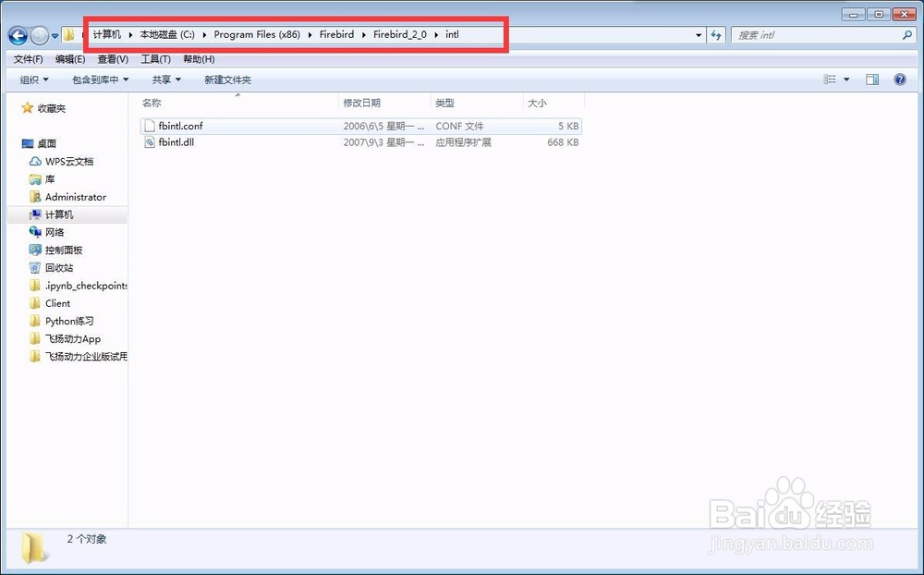Image resolution: width=924 pixels, height=575 pixels.
Task: Open help with the question mark icon
Action: 900,80
